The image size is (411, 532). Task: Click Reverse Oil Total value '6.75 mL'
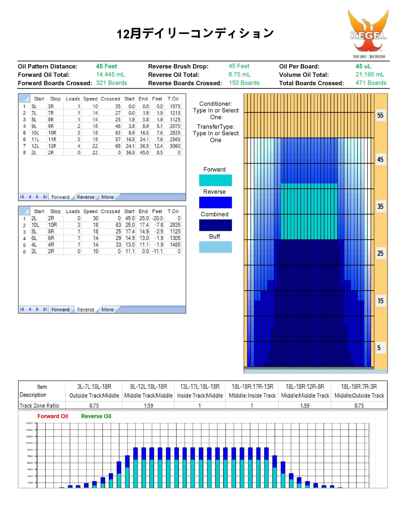click(239, 75)
